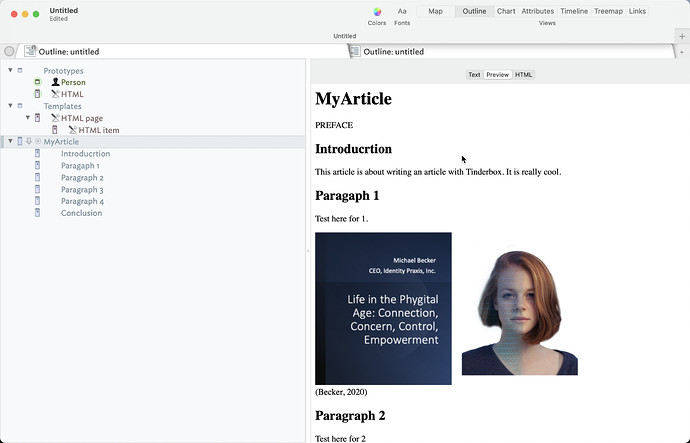
Task: Click the left tab's outline view icon
Action: pyautogui.click(x=30, y=51)
